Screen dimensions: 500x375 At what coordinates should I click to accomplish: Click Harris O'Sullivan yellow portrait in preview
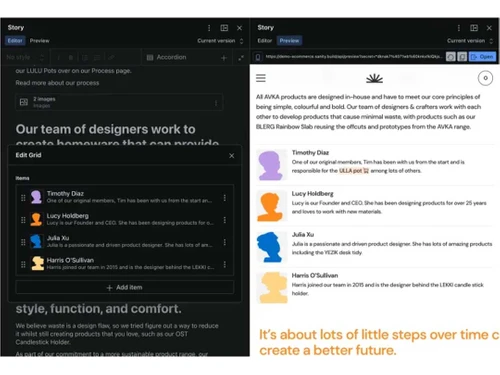pyautogui.click(x=272, y=288)
